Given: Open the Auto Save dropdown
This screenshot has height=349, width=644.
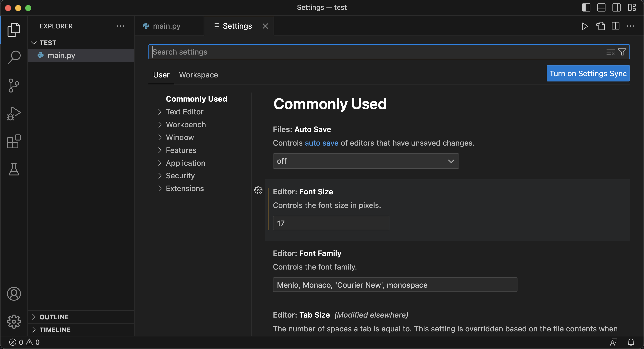Looking at the screenshot, I should click(366, 161).
